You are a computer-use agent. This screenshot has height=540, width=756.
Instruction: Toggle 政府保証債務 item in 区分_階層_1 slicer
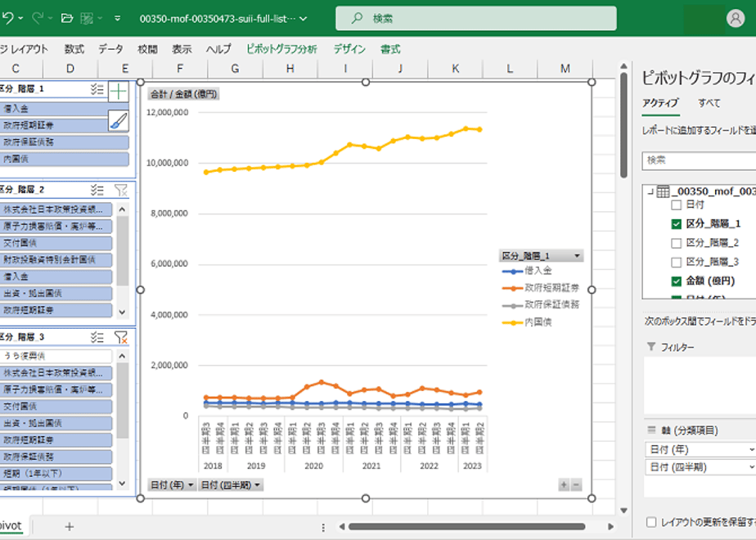tap(64, 142)
